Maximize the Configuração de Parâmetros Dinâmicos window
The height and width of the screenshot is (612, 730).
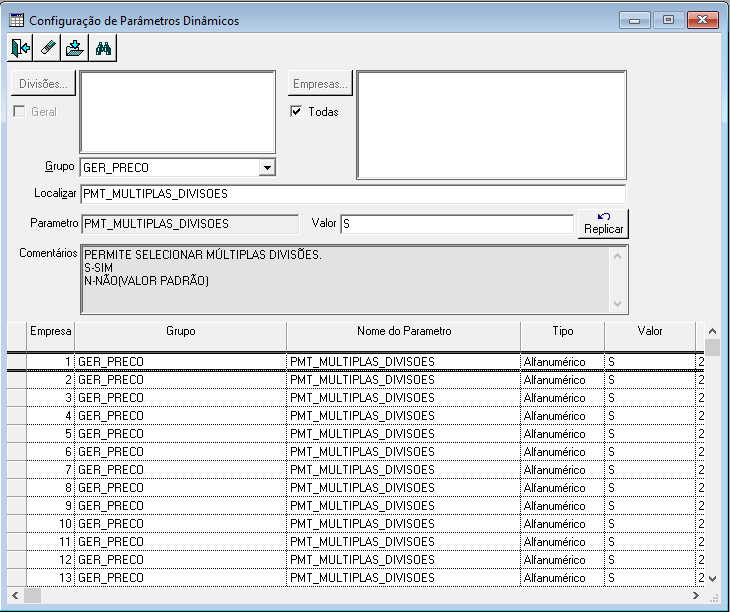point(668,20)
